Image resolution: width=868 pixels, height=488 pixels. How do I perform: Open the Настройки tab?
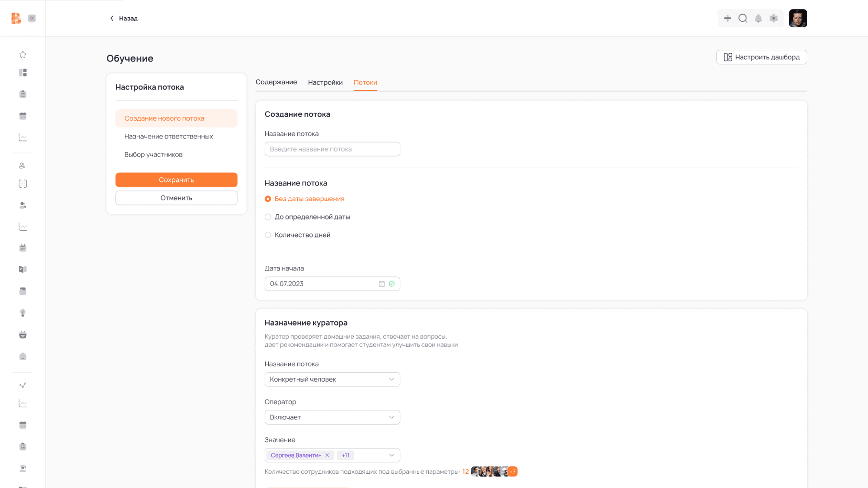pos(325,82)
